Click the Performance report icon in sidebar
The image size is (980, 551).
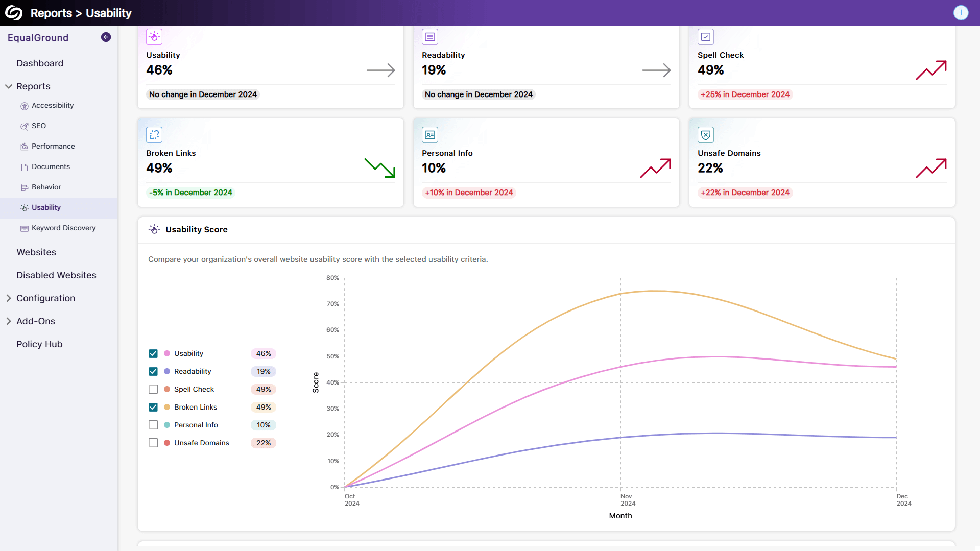point(24,147)
